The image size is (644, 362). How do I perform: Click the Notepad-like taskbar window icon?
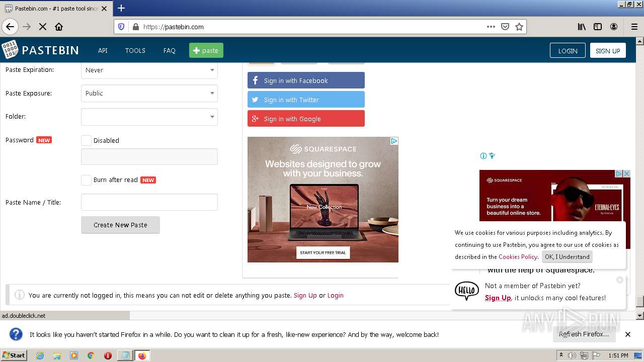[x=125, y=355]
